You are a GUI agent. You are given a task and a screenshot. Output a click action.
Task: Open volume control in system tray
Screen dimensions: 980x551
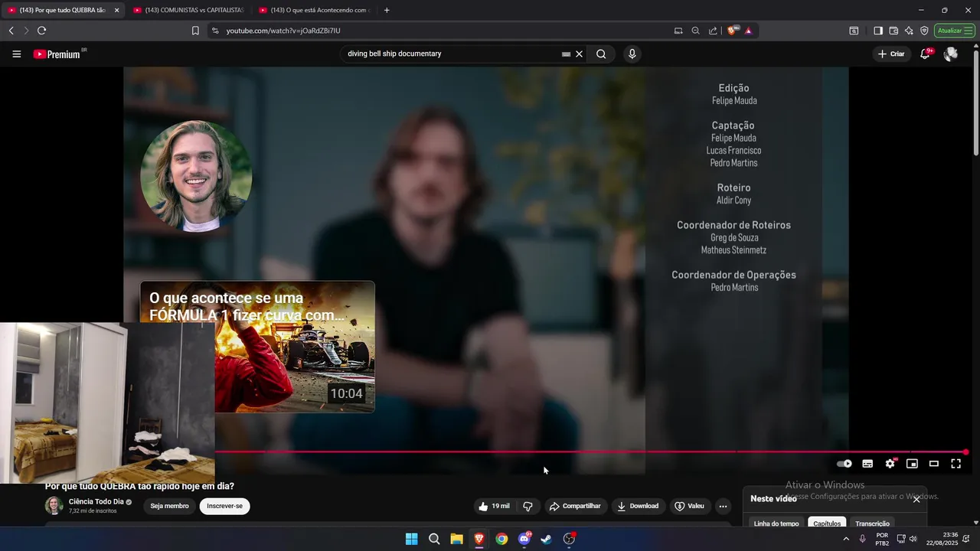[913, 539]
